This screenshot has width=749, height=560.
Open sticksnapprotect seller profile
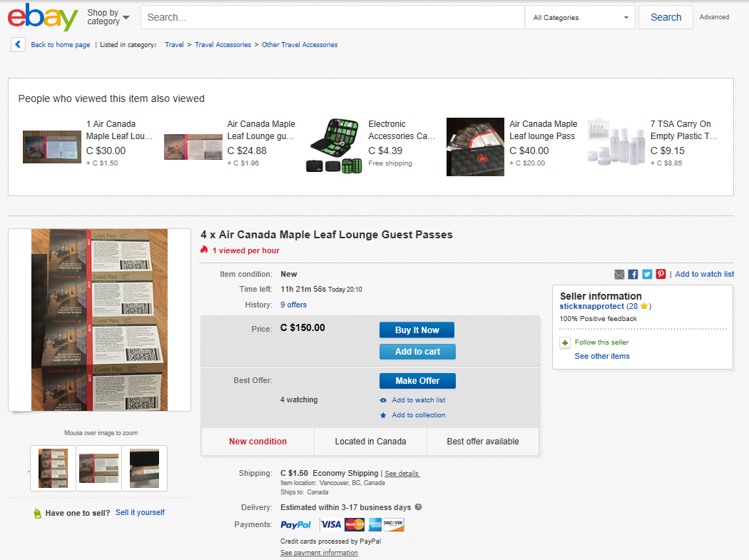pos(592,306)
